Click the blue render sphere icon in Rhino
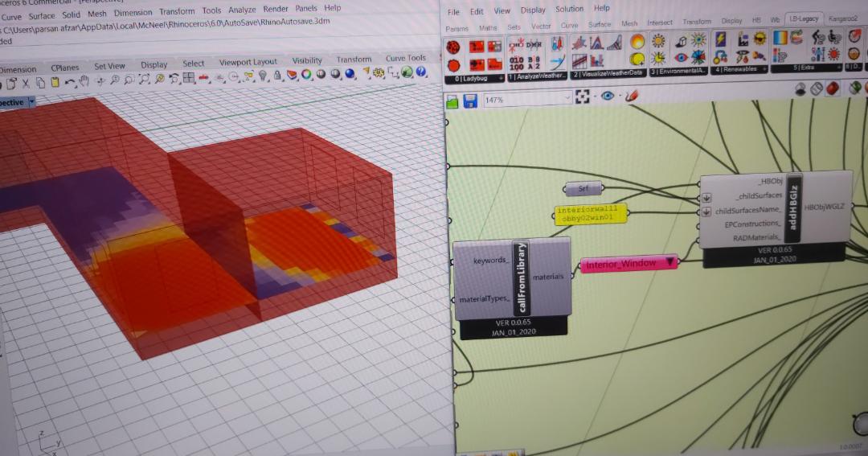 click(x=350, y=73)
